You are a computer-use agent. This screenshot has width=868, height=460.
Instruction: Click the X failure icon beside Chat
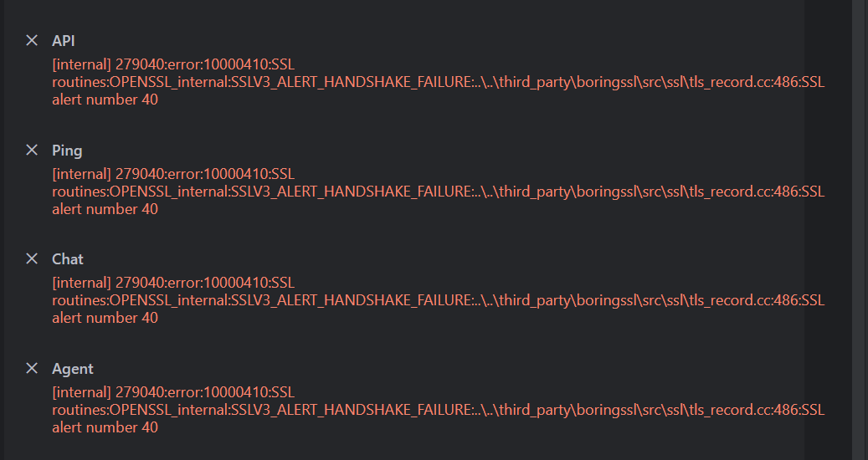pos(32,258)
